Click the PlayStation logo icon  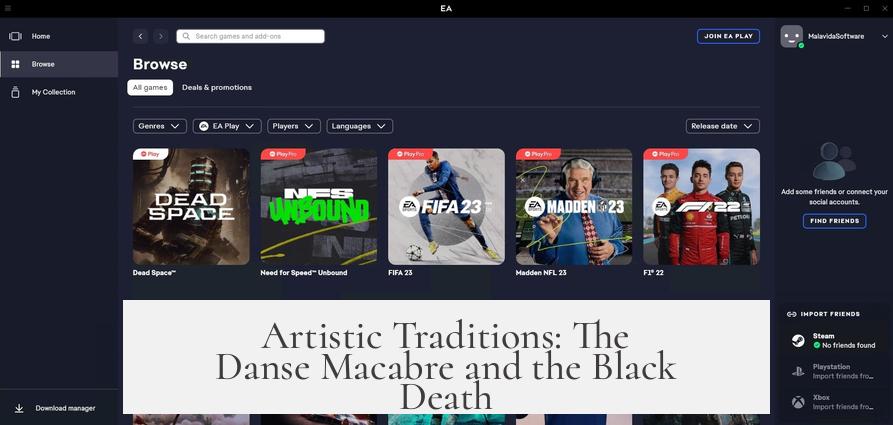click(798, 371)
